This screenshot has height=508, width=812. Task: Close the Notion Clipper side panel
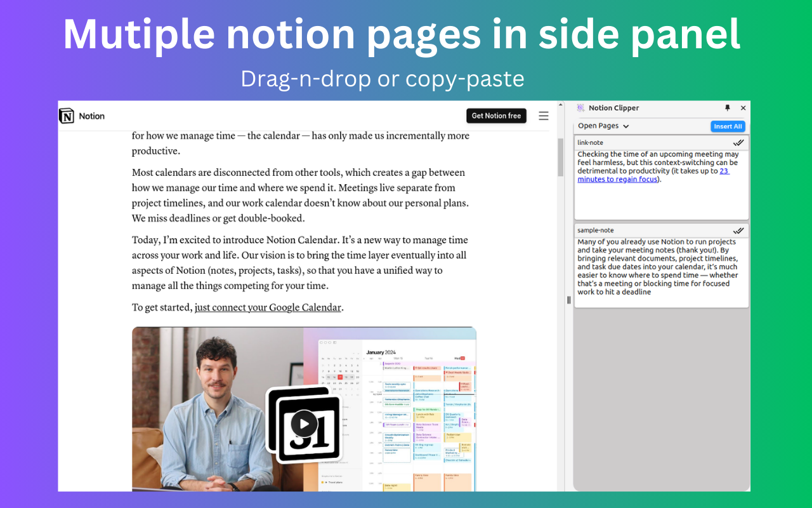tap(743, 108)
